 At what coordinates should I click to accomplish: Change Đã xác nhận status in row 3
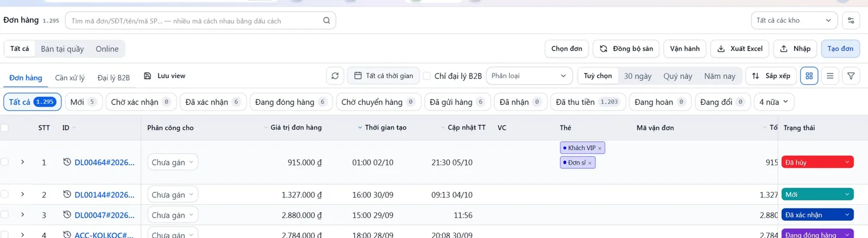[818, 215]
